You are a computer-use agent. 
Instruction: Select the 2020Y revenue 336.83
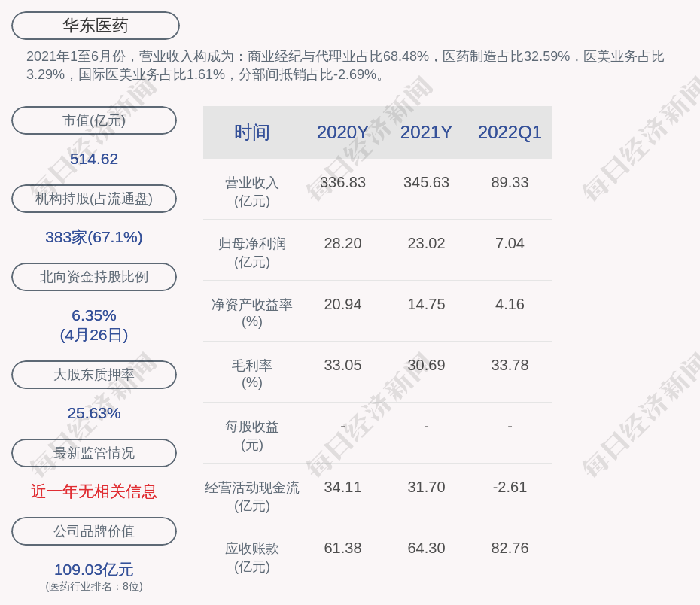point(343,183)
